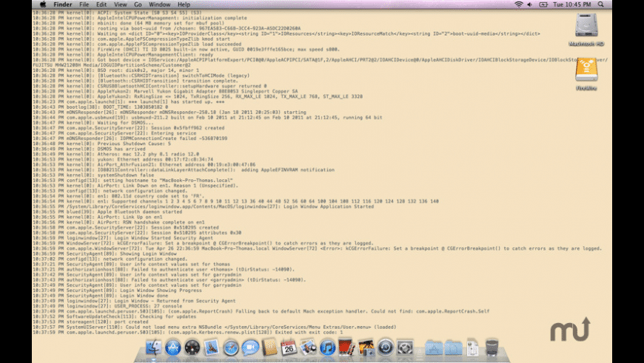
Task: Click 'storeagent[120]: port created' line
Action: [90, 322]
